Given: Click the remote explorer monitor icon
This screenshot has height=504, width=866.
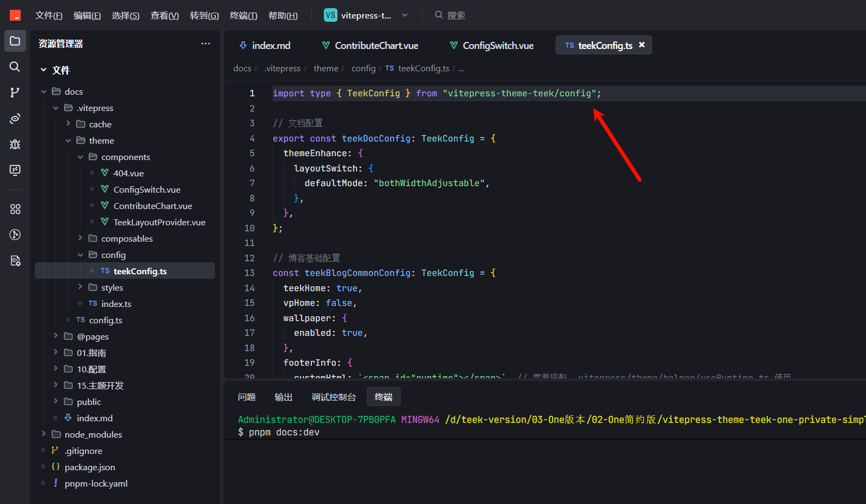Looking at the screenshot, I should click(15, 170).
